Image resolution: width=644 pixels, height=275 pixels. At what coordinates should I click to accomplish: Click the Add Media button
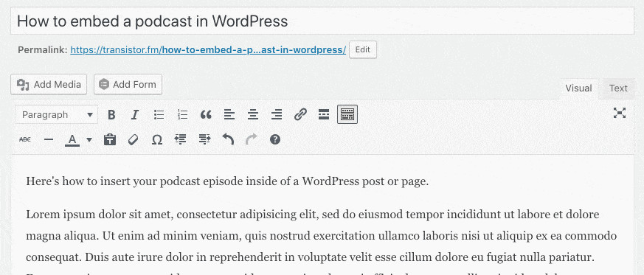(49, 84)
